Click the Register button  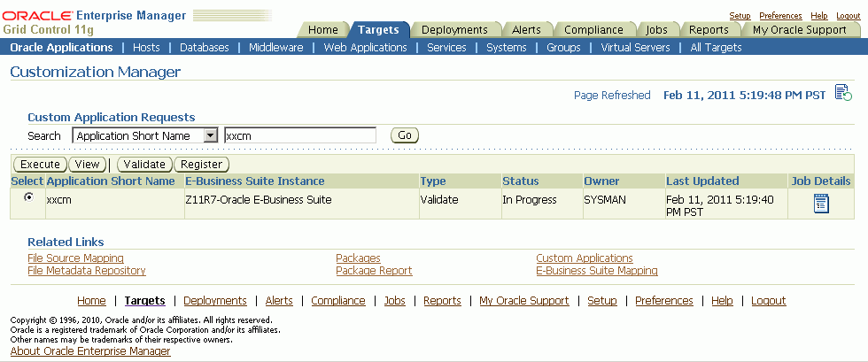202,165
